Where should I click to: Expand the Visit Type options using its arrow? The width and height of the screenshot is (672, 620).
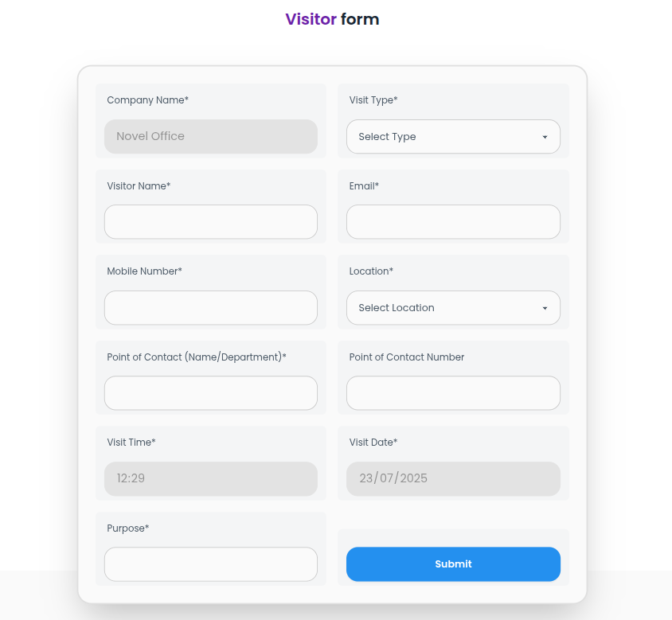pyautogui.click(x=545, y=136)
